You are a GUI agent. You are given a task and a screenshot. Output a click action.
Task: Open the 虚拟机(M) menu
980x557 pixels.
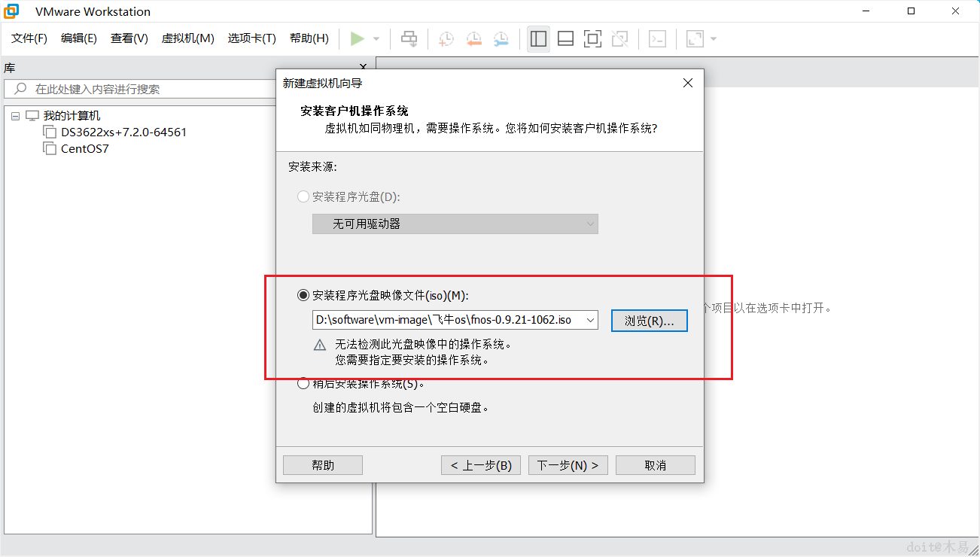pos(187,38)
